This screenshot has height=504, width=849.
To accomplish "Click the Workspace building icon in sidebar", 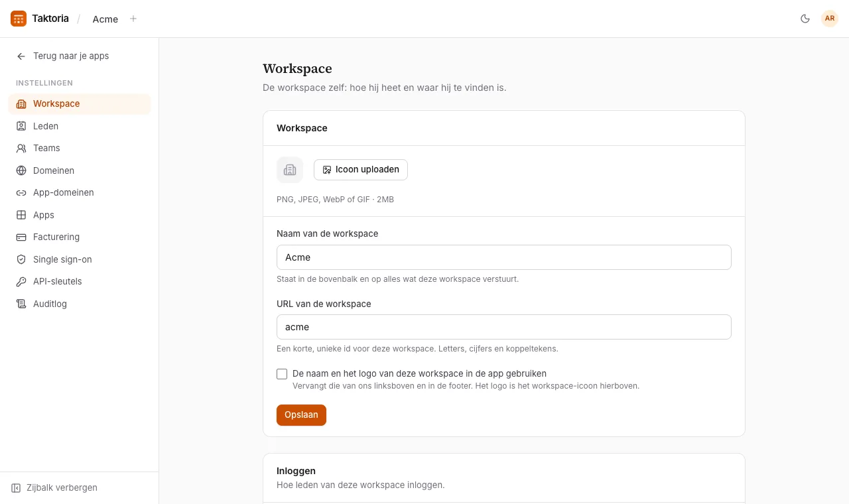I will (21, 104).
